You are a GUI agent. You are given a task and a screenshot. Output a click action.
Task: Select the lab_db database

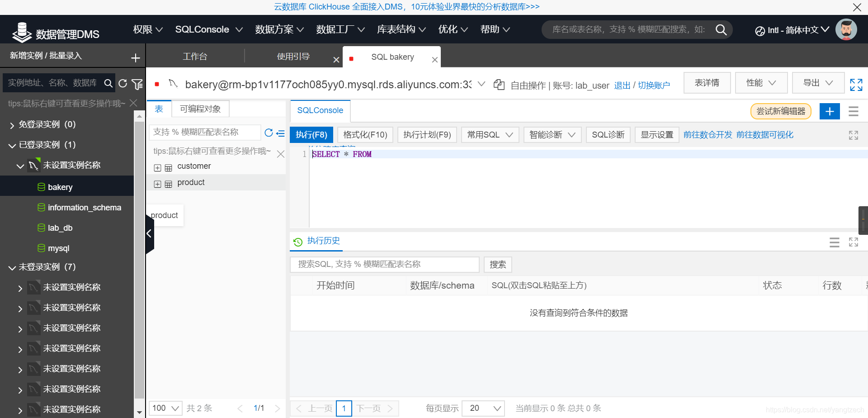point(60,228)
